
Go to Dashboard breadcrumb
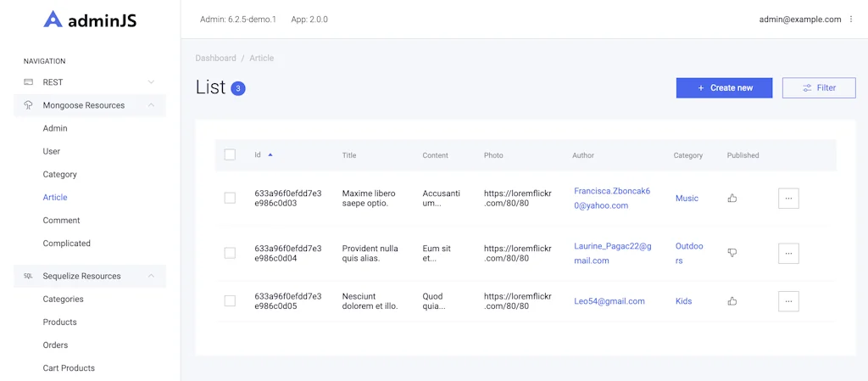coord(216,59)
